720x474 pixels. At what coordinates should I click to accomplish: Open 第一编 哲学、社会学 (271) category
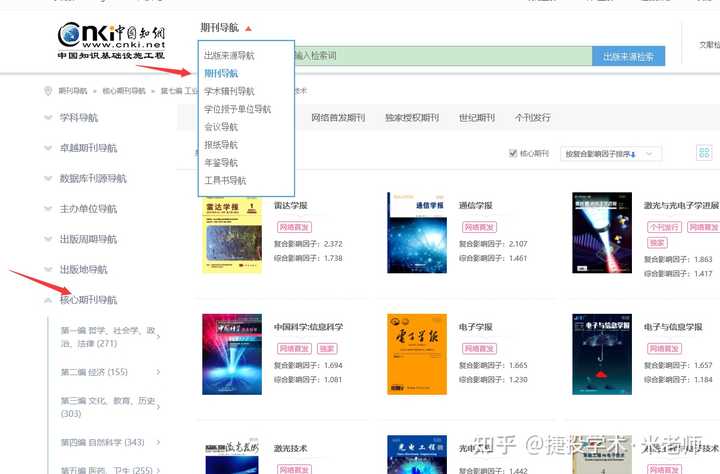click(x=108, y=337)
